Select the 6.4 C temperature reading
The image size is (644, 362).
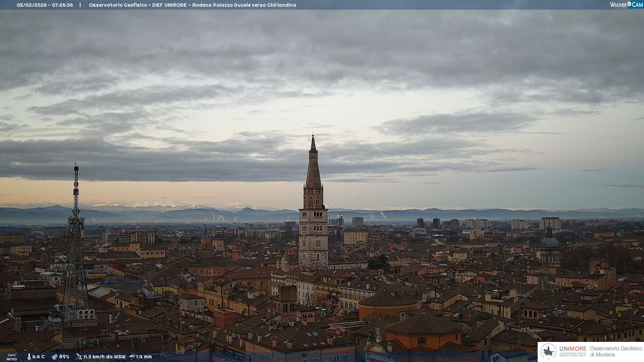click(x=39, y=357)
